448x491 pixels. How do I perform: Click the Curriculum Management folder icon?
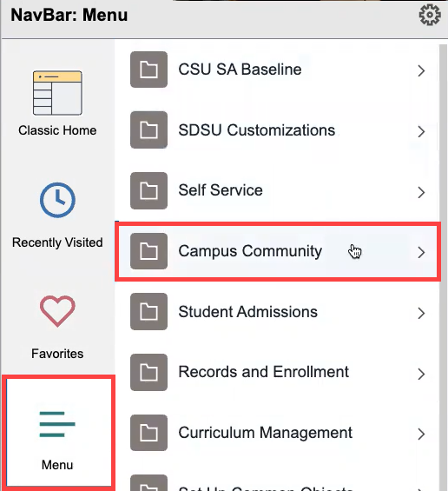click(149, 433)
